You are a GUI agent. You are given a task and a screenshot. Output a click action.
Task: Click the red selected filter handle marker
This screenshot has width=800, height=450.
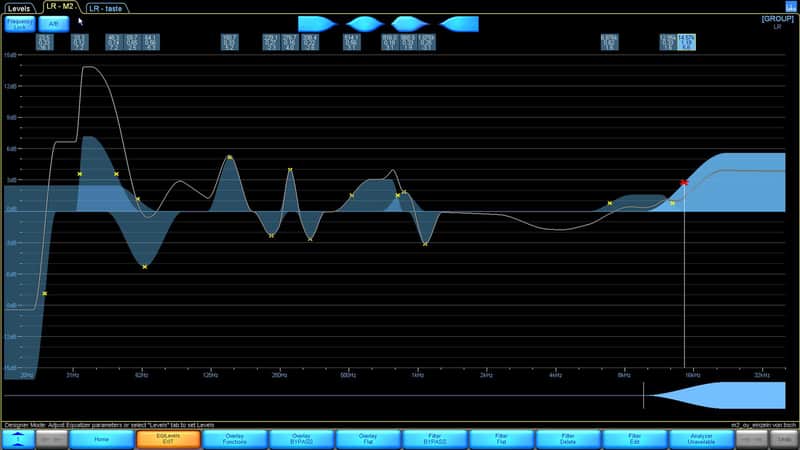pos(684,182)
